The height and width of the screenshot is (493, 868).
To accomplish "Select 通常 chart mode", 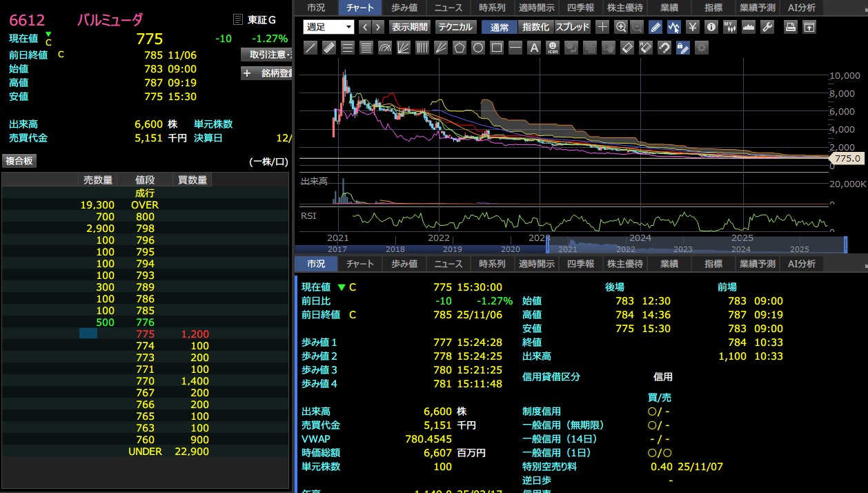I will tap(500, 27).
